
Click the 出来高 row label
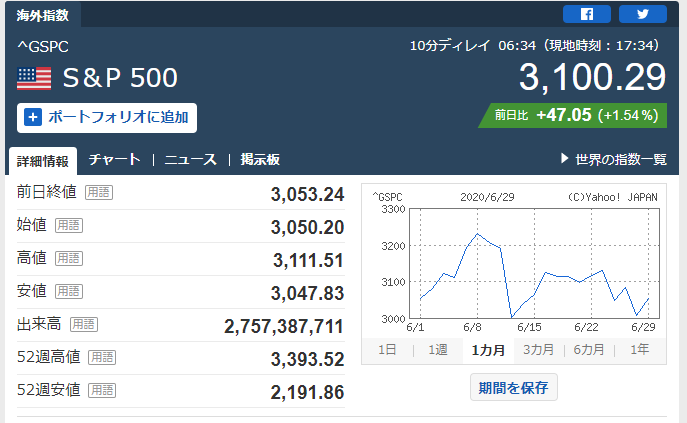39,324
